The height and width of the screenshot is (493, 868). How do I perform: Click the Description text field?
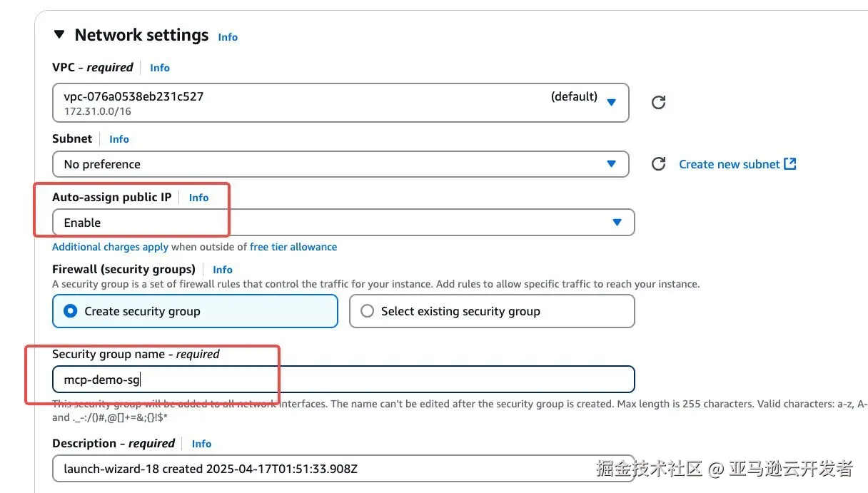click(343, 469)
